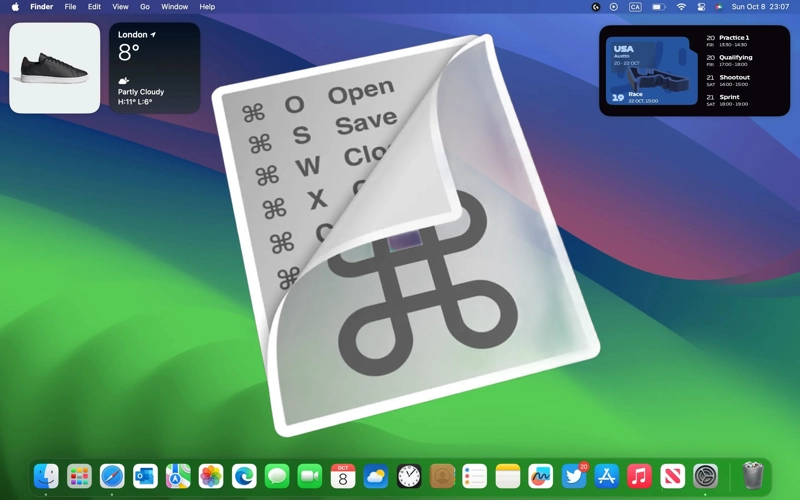Image resolution: width=800 pixels, height=500 pixels.
Task: Click the Shootout session entry
Action: [728, 81]
